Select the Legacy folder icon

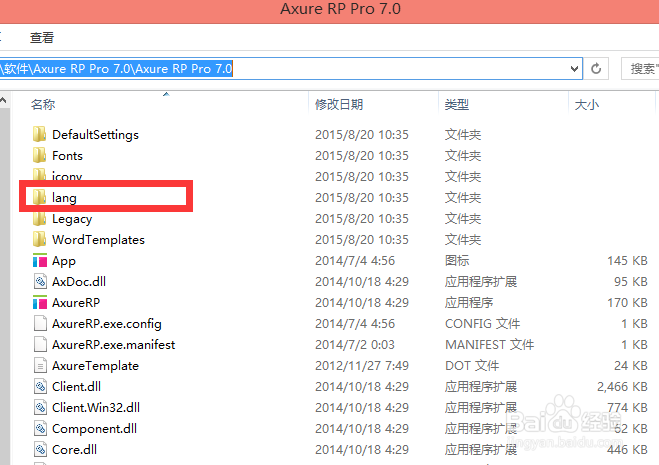tap(40, 218)
